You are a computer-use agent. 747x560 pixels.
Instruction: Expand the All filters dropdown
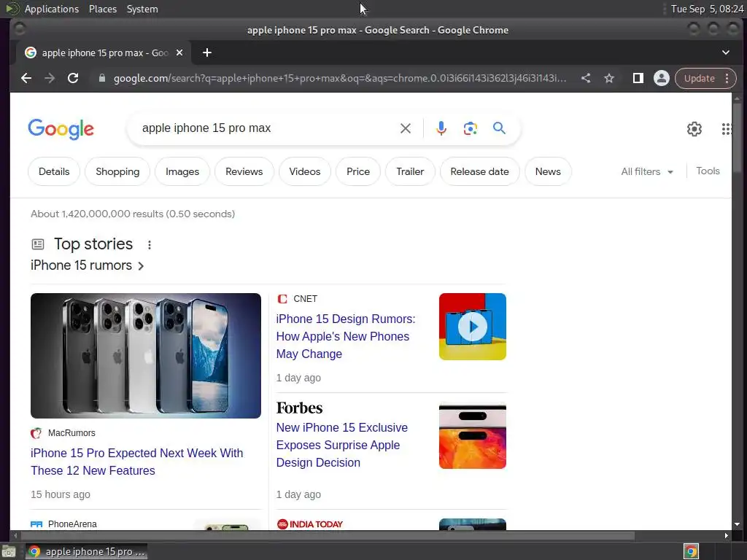click(x=646, y=171)
